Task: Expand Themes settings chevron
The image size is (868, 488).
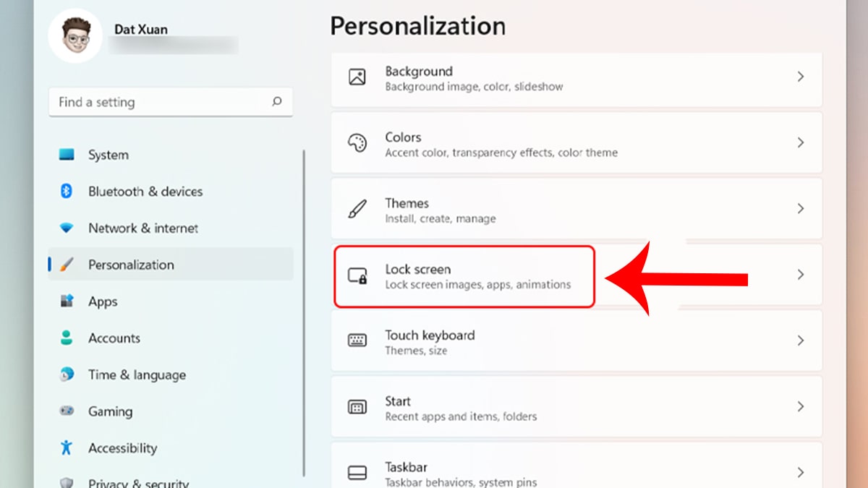Action: tap(800, 209)
